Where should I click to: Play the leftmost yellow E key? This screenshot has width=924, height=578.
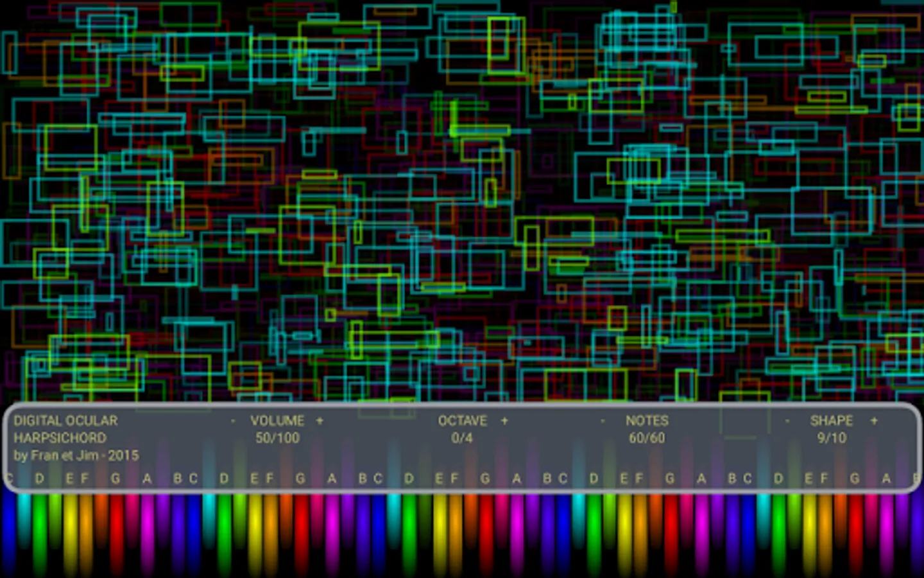[x=70, y=533]
